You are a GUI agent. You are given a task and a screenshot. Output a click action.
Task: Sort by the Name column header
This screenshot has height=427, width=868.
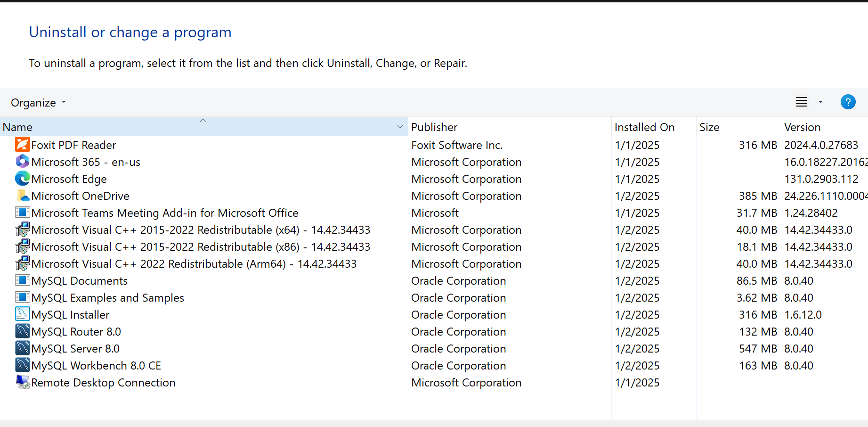pos(196,127)
